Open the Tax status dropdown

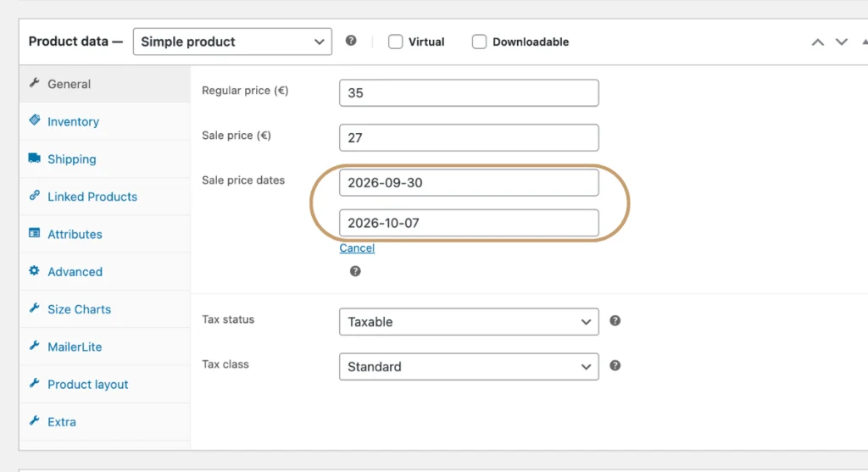[x=469, y=321]
